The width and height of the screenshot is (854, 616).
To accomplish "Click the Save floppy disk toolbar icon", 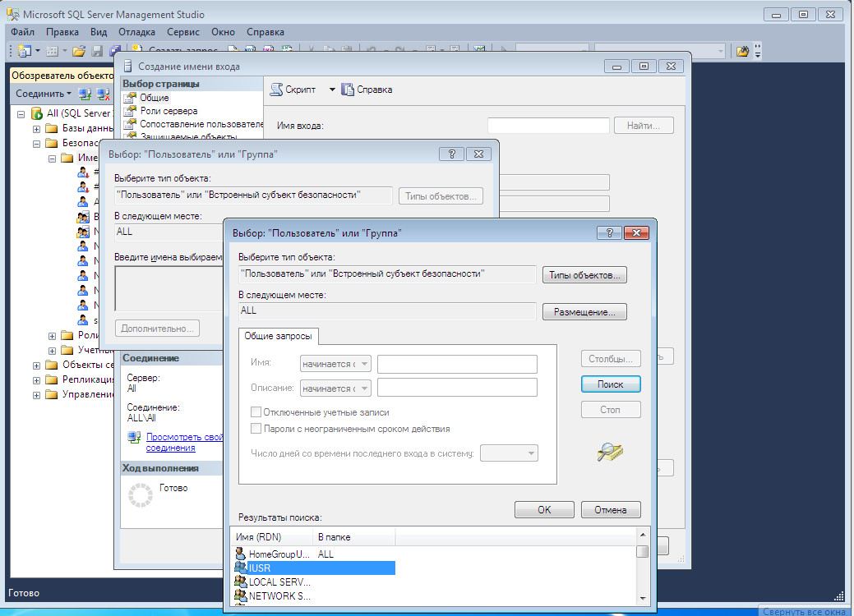I will click(x=97, y=51).
